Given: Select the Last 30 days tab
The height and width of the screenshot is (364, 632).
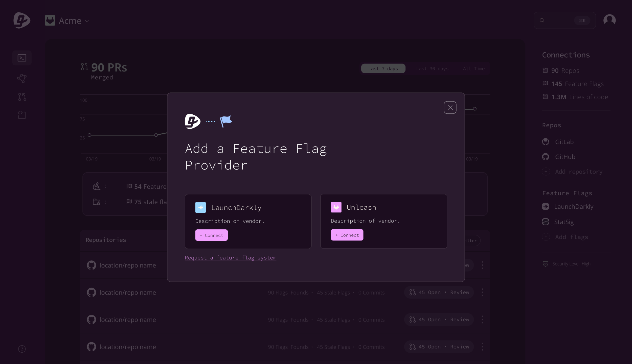Looking at the screenshot, I should click(432, 68).
